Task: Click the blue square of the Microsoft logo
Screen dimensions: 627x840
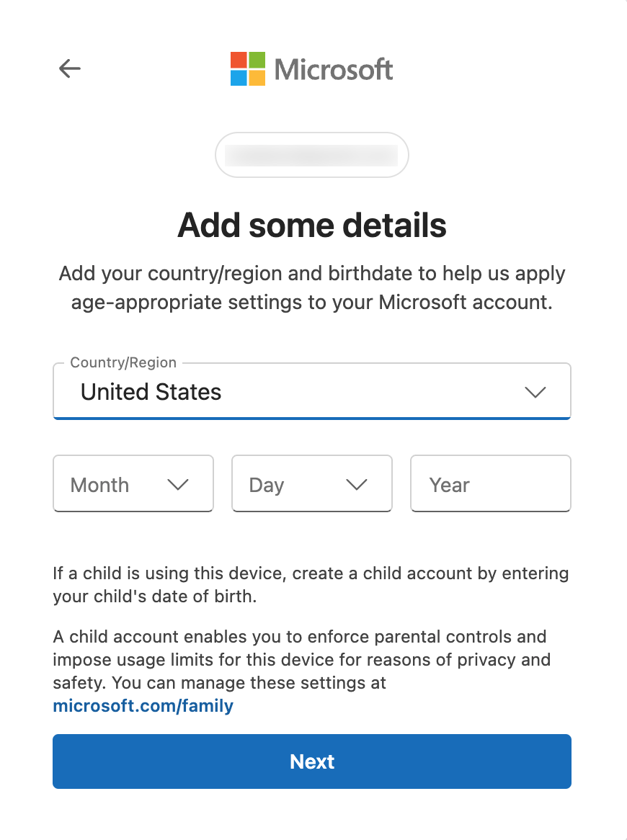Action: point(239,77)
